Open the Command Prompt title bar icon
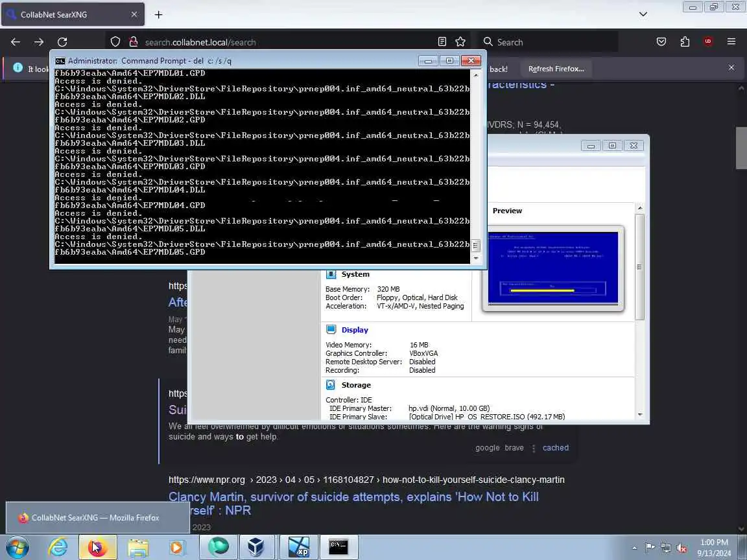The width and height of the screenshot is (747, 560). (60, 61)
